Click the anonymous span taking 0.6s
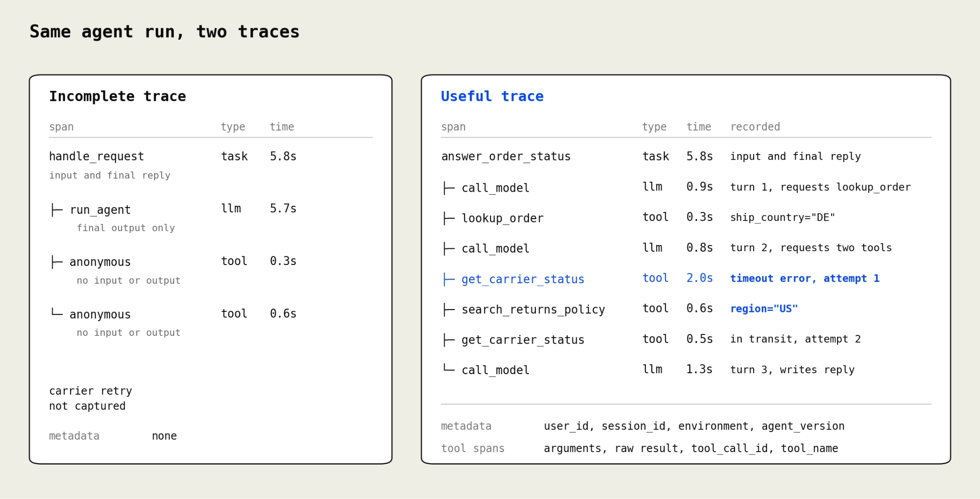 [100, 314]
